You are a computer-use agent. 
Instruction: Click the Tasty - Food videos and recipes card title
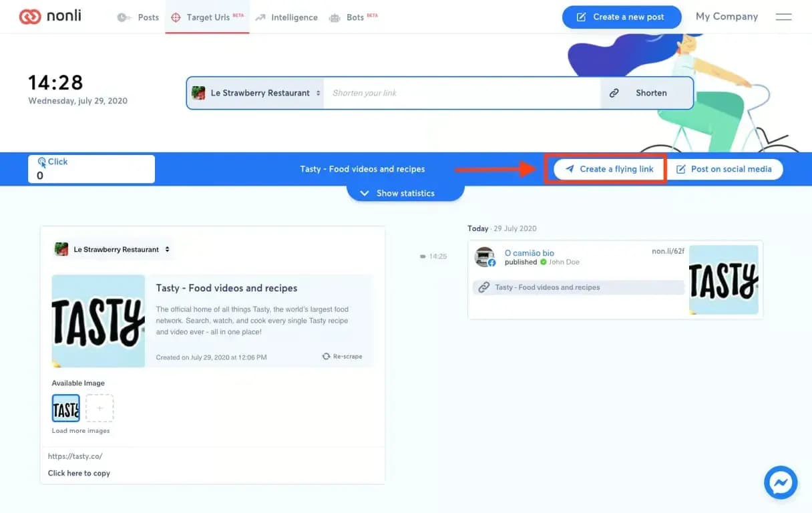[x=226, y=288]
